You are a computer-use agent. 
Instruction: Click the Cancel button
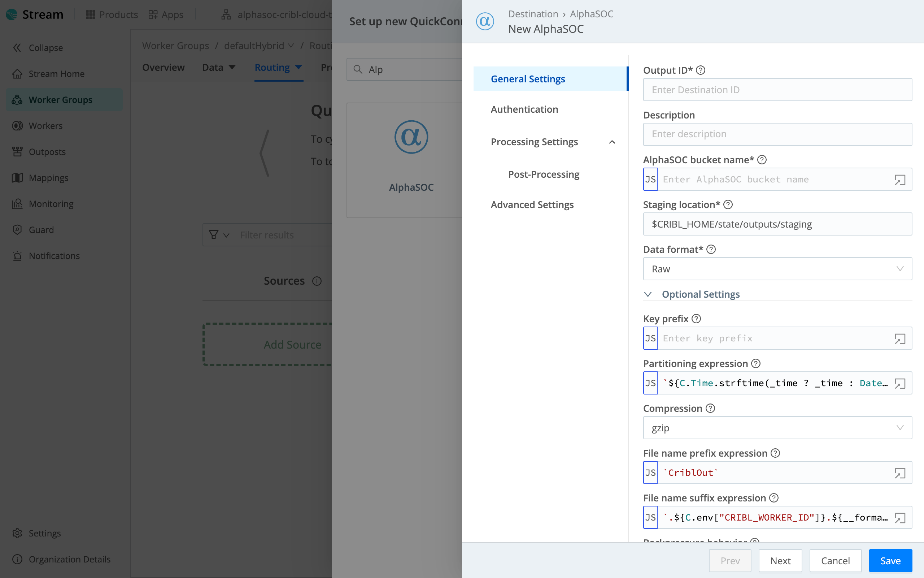coord(836,561)
